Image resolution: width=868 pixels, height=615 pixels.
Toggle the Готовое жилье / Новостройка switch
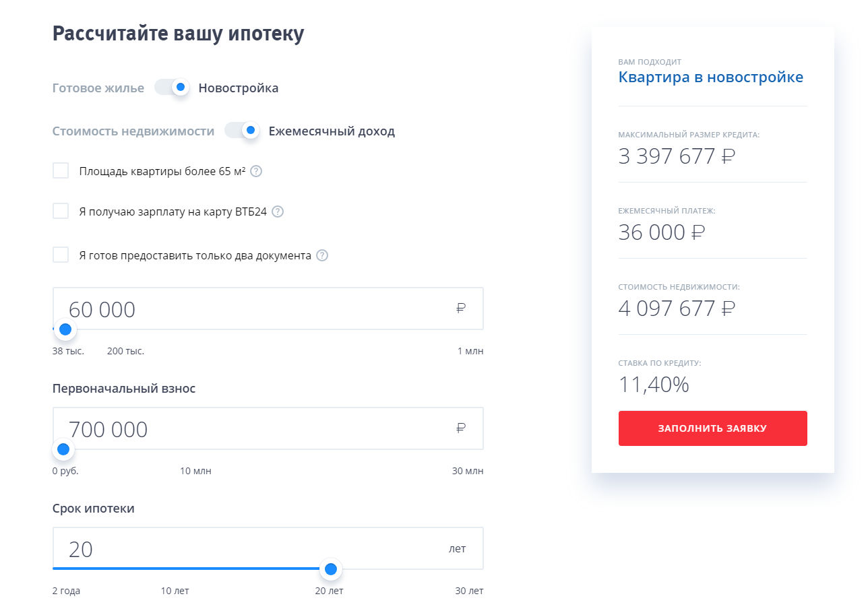pos(171,88)
